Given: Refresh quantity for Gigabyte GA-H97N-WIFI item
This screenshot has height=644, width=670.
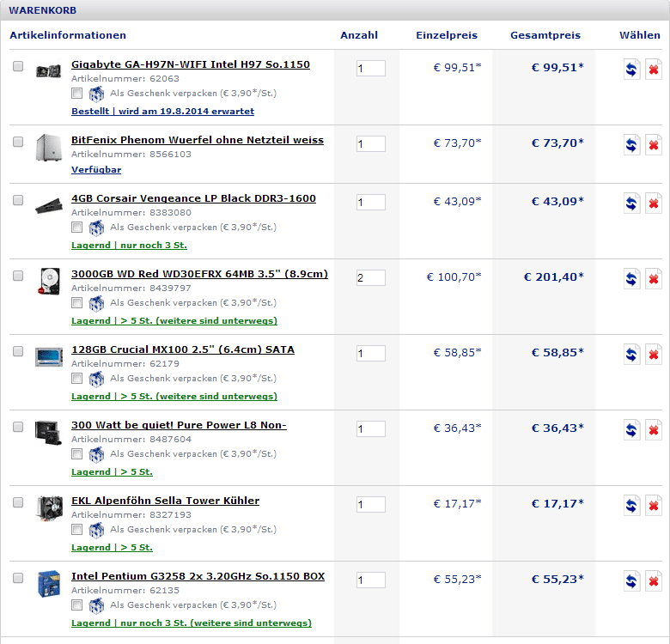Looking at the screenshot, I should point(631,70).
